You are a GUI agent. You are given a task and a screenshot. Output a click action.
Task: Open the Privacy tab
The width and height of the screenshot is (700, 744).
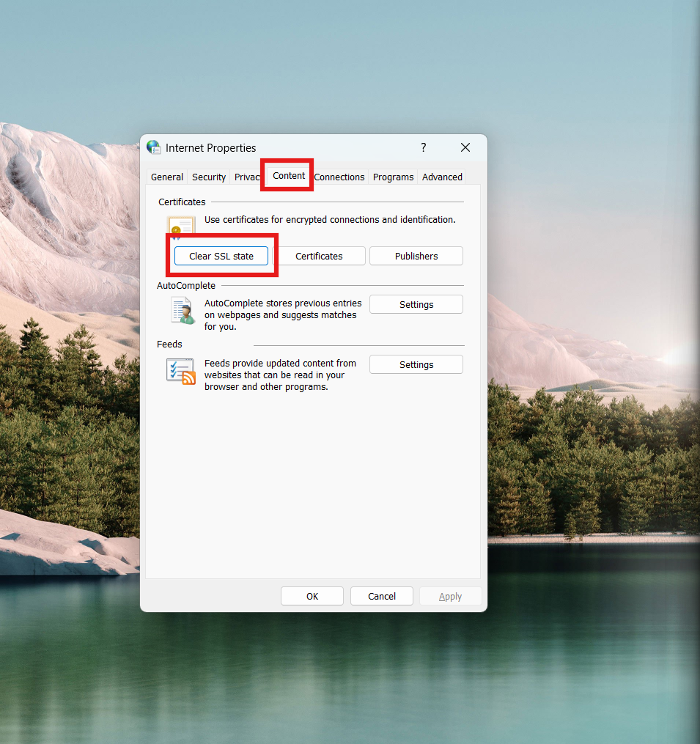click(247, 177)
